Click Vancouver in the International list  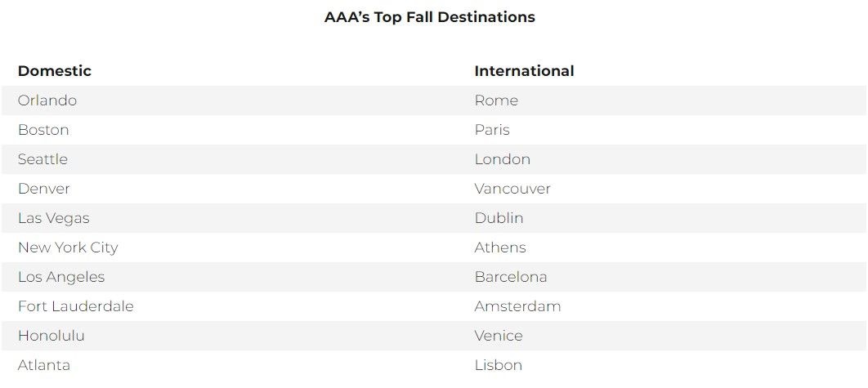512,188
